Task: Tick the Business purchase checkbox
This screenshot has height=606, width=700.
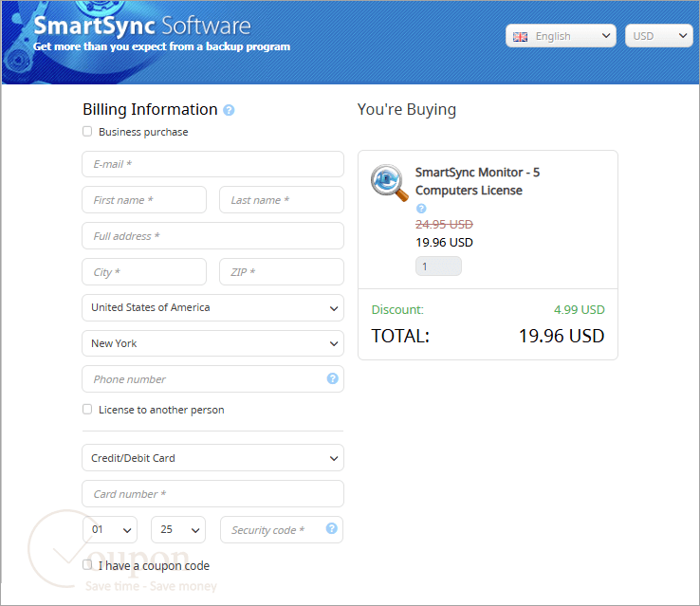Action: point(87,131)
